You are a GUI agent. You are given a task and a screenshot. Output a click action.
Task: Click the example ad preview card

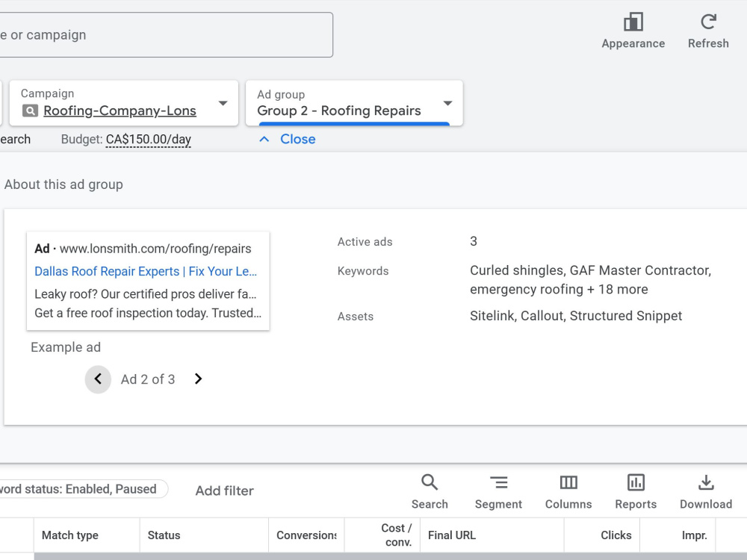pyautogui.click(x=148, y=281)
